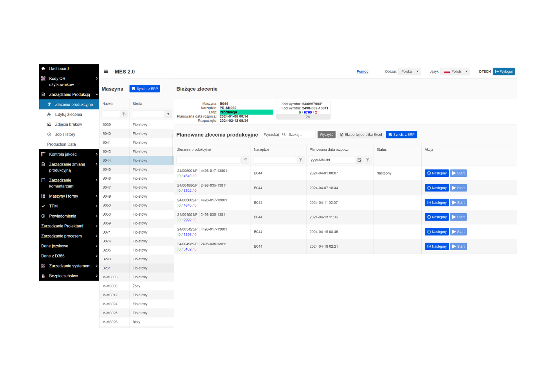Click the Szukaj search input field
Viewport: 556px width, 392px height.
click(x=301, y=135)
